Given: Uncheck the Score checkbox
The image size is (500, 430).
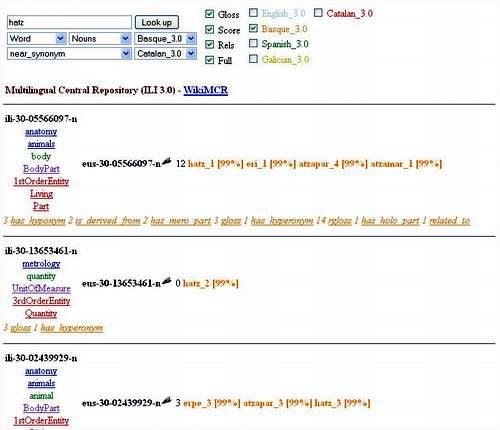Looking at the screenshot, I should (x=209, y=29).
